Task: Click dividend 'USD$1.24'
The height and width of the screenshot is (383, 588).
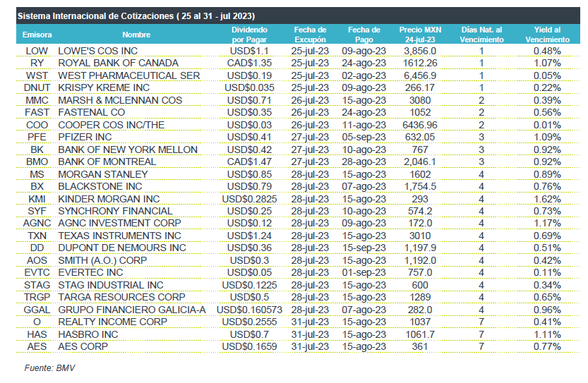Action: pyautogui.click(x=249, y=236)
